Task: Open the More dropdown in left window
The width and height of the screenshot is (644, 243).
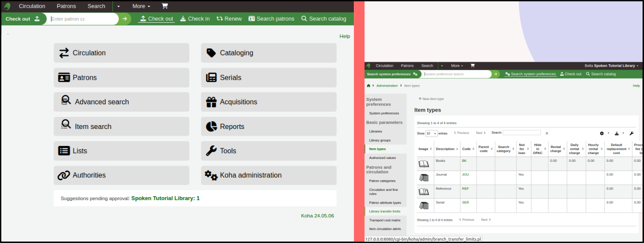Action: click(141, 6)
